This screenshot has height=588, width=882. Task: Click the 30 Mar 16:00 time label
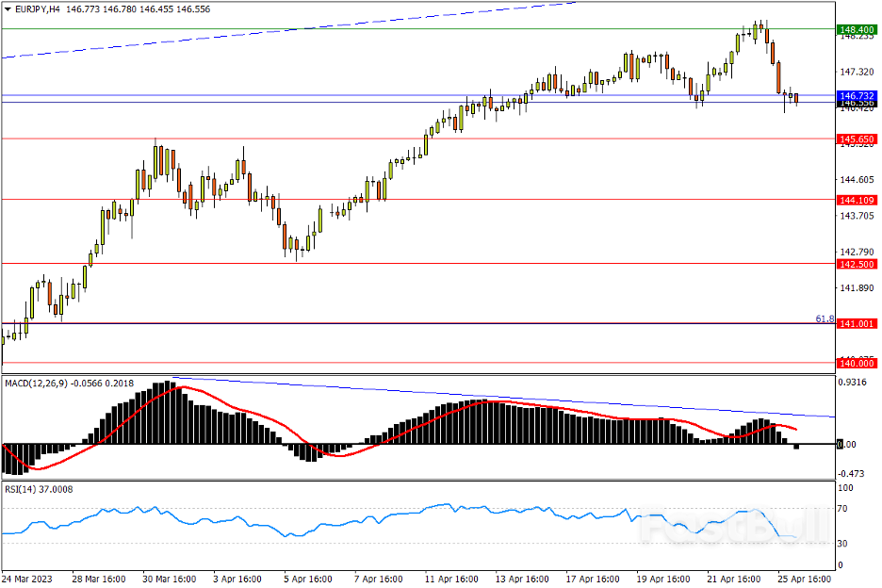point(170,578)
